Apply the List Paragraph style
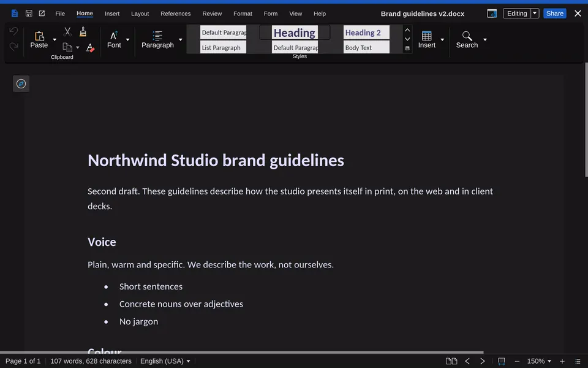This screenshot has height=368, width=588. [223, 47]
